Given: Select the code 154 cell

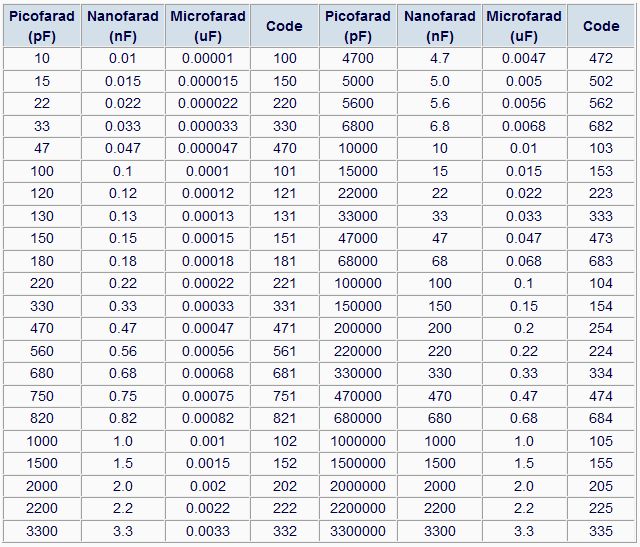Looking at the screenshot, I should point(600,306).
